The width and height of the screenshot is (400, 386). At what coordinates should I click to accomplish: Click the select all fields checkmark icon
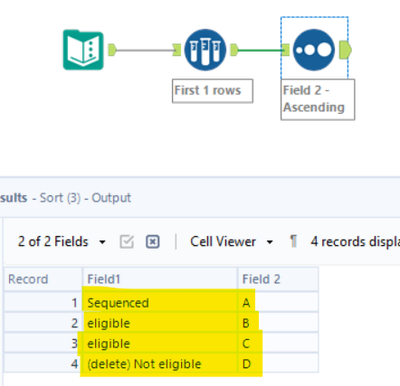click(127, 242)
